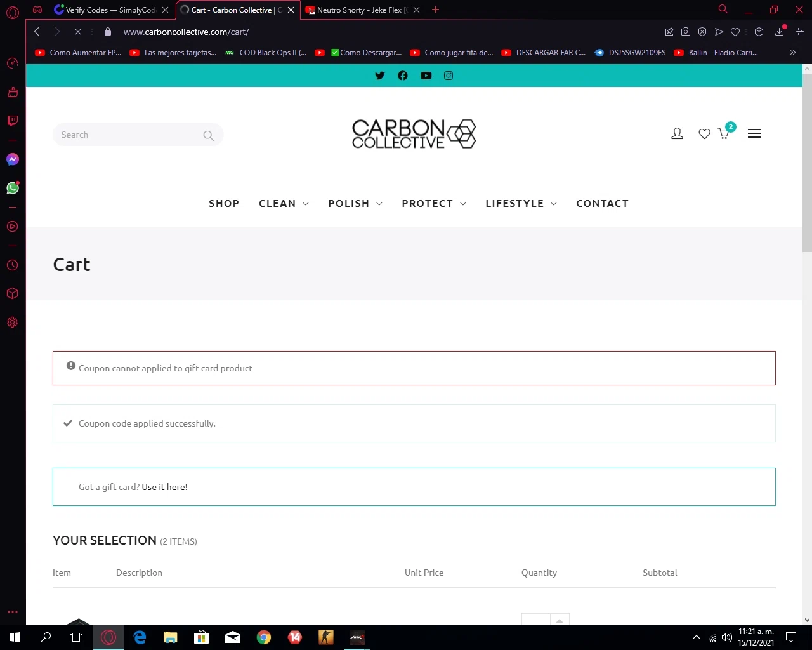Open Opera sidebar shopping bag icon
The image size is (812, 650).
13,92
